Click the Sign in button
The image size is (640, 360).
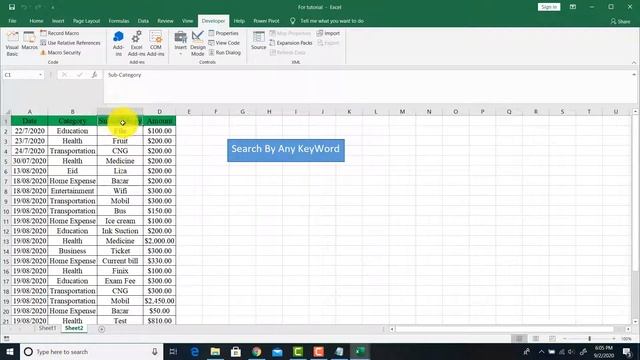coord(549,7)
